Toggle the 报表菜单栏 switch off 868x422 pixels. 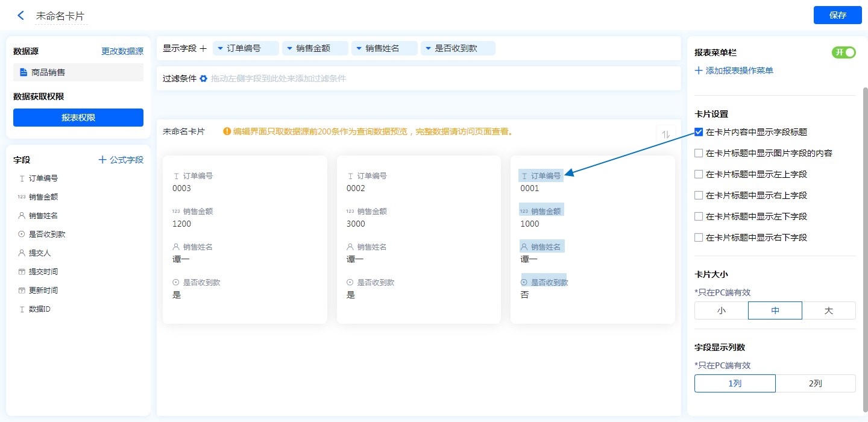(844, 52)
